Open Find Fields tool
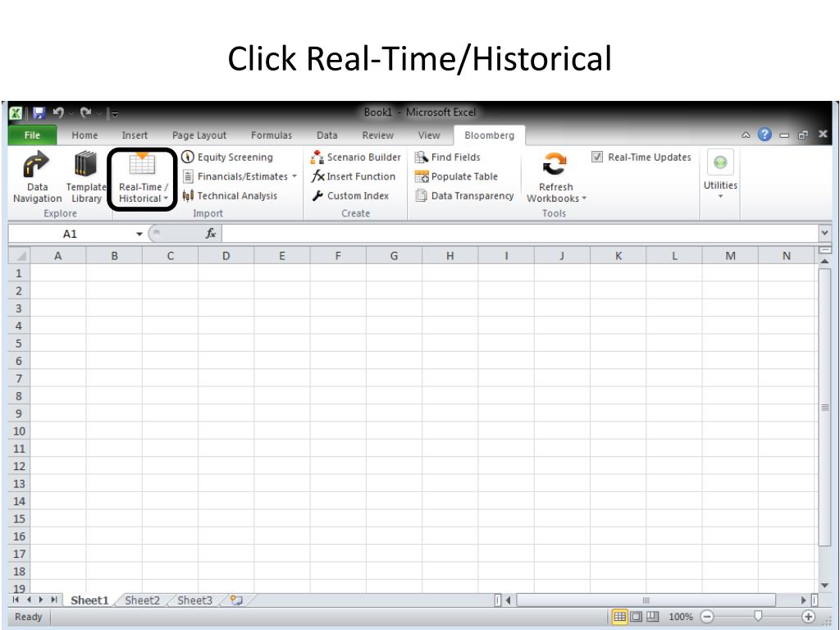Image resolution: width=840 pixels, height=630 pixels. pos(448,157)
